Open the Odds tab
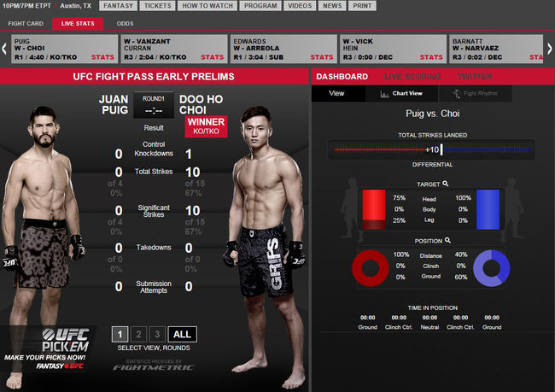The image size is (555, 392). 125,24
